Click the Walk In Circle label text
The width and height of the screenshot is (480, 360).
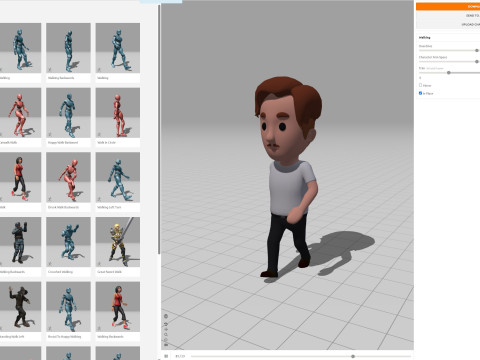(106, 142)
